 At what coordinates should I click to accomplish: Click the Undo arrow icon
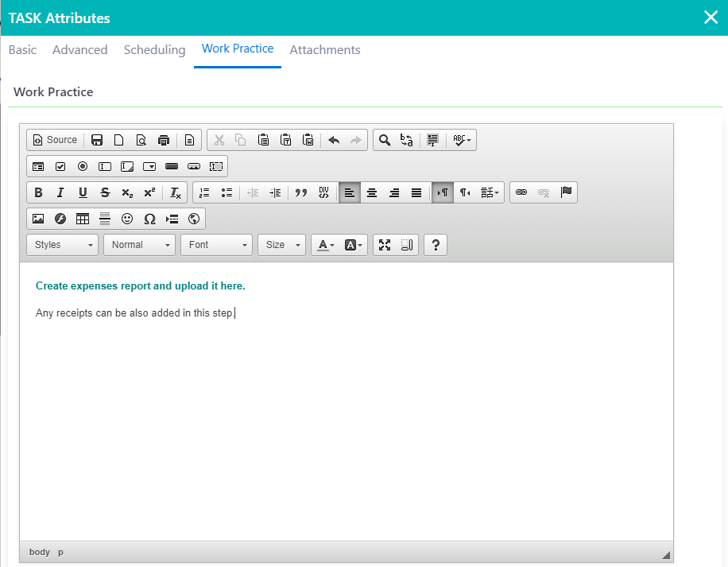(333, 139)
